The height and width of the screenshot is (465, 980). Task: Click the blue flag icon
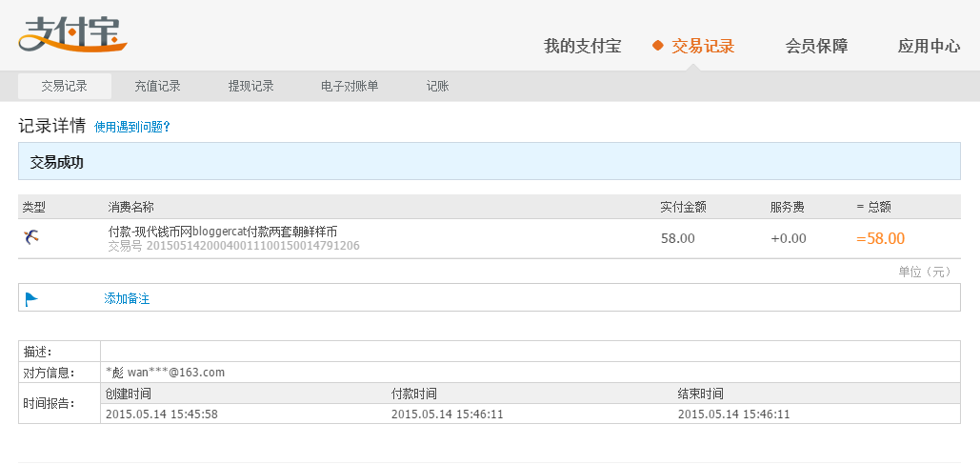click(x=31, y=298)
